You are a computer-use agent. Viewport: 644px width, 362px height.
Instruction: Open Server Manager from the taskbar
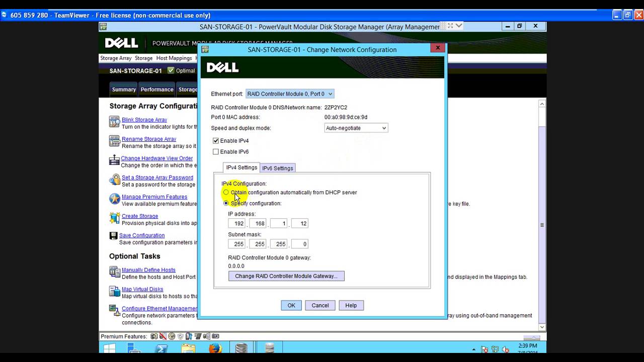pyautogui.click(x=134, y=348)
